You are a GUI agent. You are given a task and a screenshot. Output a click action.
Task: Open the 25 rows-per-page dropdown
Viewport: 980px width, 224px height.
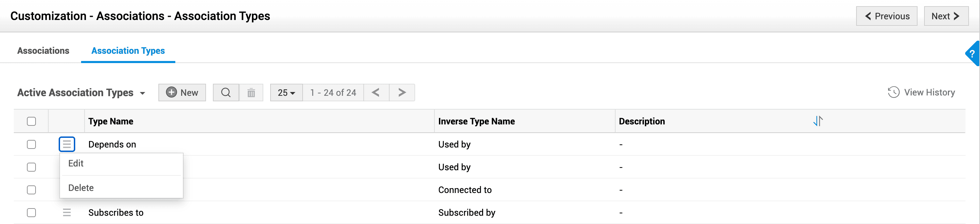(286, 93)
